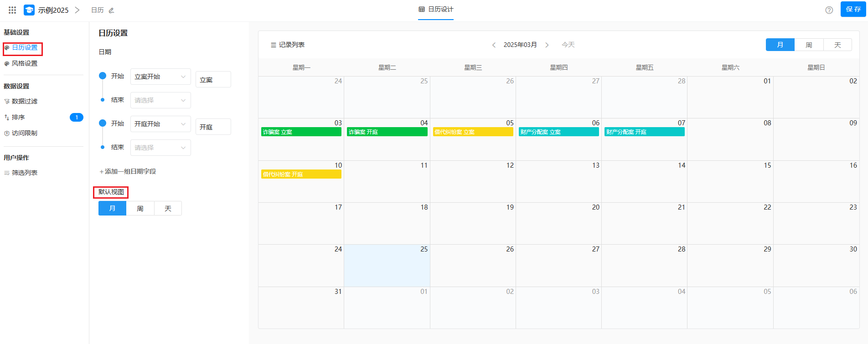Click 添加一组日期字段 link
This screenshot has width=868, height=344.
pos(128,171)
